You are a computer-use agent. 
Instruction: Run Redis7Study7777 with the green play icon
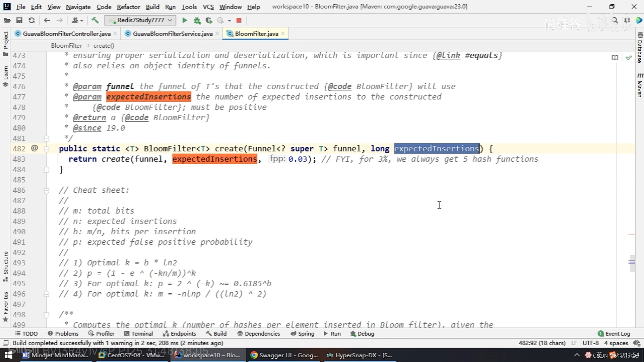[184, 20]
